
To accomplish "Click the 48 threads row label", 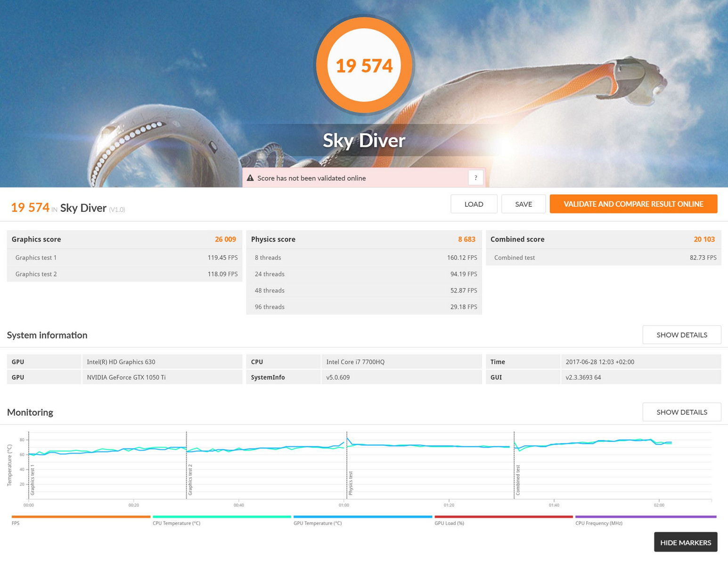I will click(270, 291).
